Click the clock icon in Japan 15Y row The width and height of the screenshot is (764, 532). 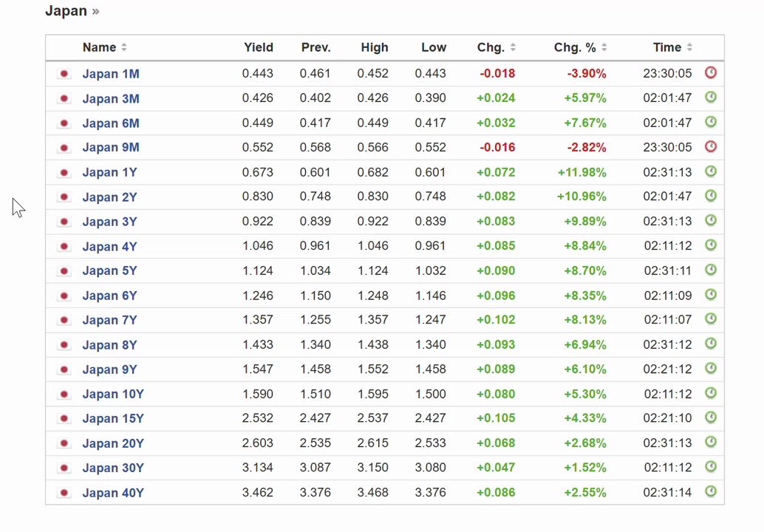pyautogui.click(x=711, y=417)
